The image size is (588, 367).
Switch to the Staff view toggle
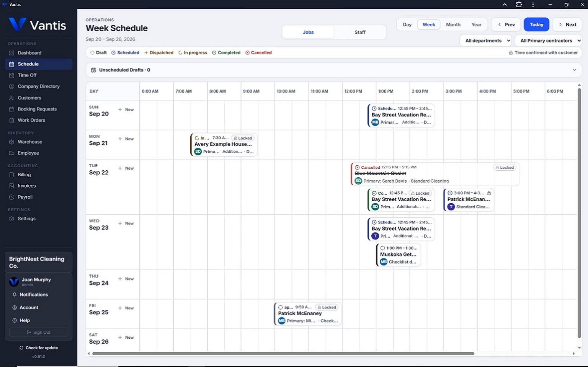(x=360, y=33)
